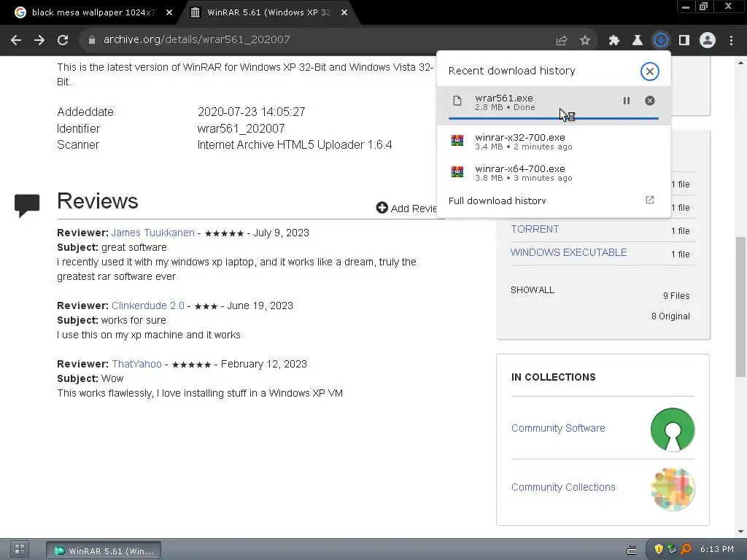Click the Add Review plus icon
The width and height of the screenshot is (747, 560).
382,208
